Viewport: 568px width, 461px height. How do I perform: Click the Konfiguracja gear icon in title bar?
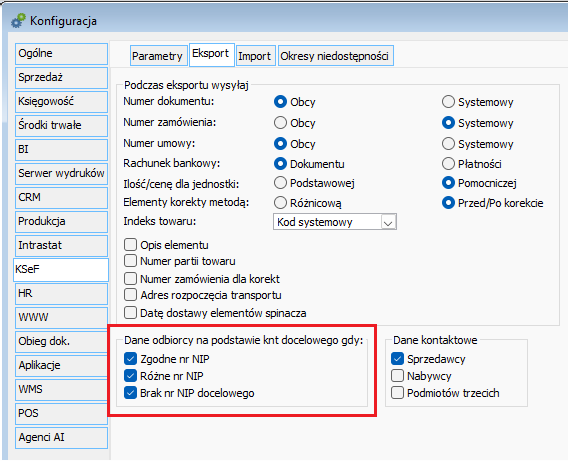tap(18, 21)
